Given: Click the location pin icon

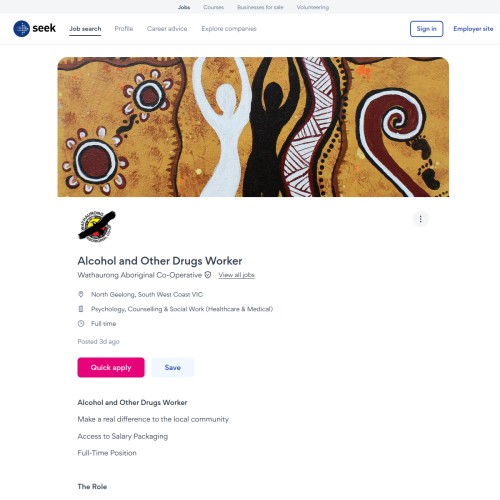Looking at the screenshot, I should tap(81, 294).
